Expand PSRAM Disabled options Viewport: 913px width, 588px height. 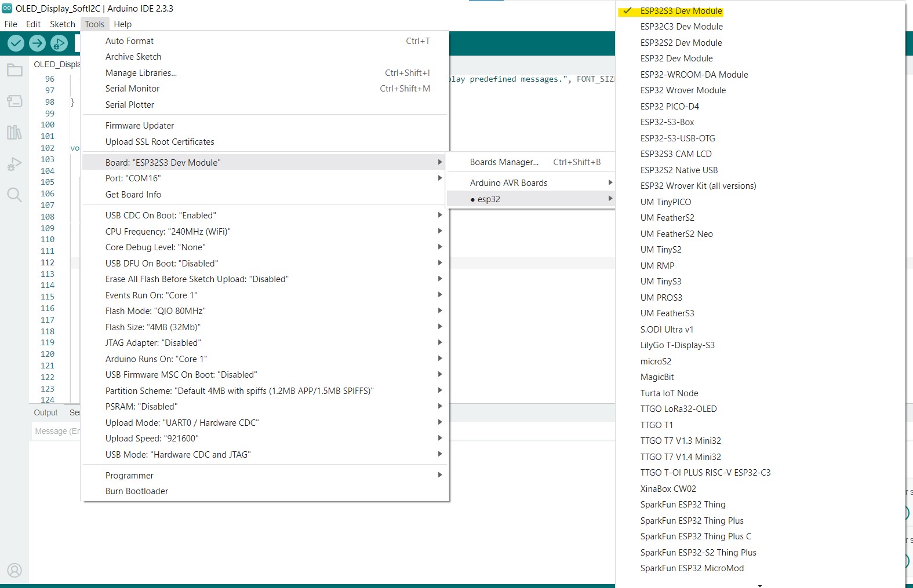tap(264, 407)
